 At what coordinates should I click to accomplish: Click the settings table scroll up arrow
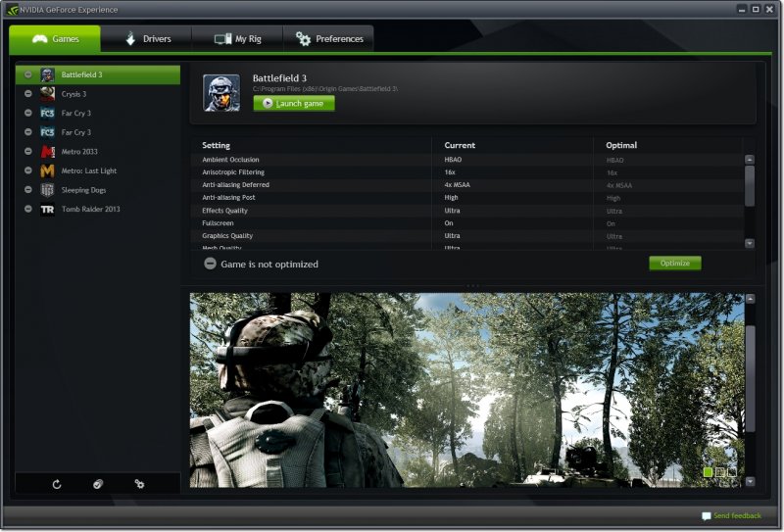tap(749, 160)
